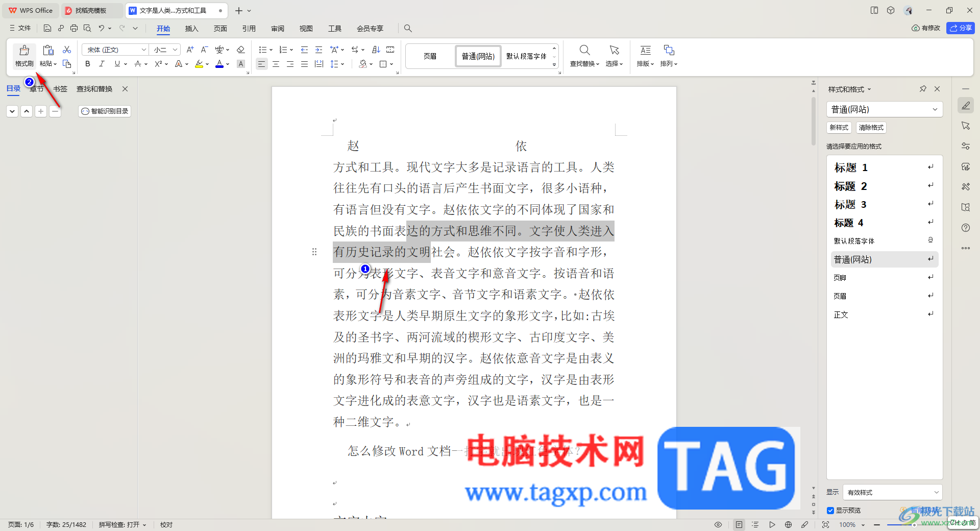Increase font size with A+ icon

(x=190, y=50)
